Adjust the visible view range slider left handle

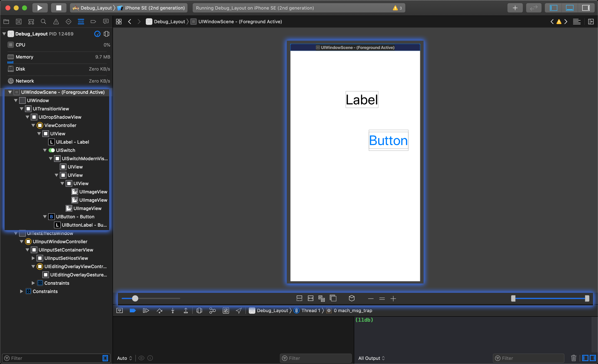pos(513,298)
